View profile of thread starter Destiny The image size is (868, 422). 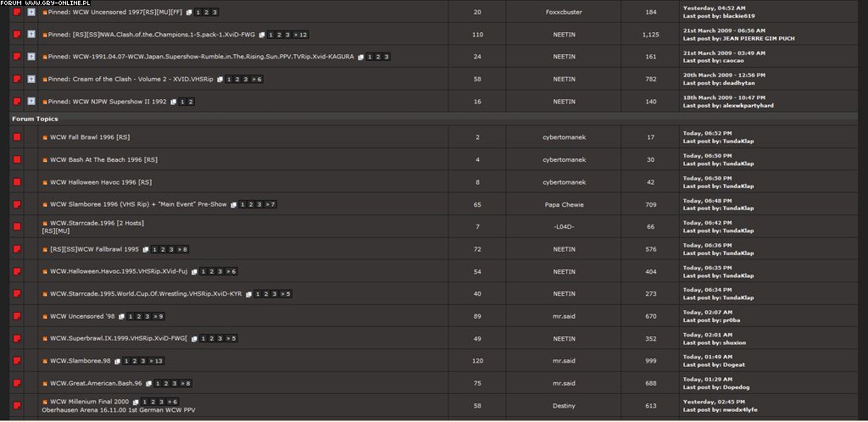coord(564,406)
